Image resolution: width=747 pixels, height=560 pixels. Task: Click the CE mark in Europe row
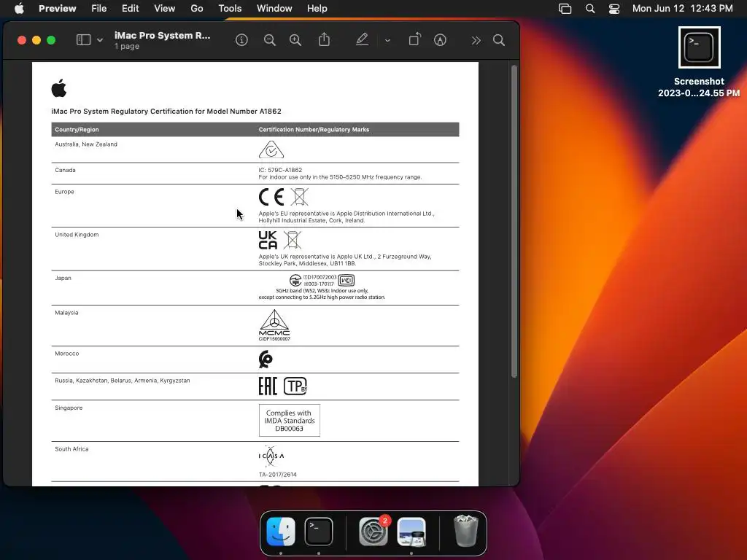click(x=271, y=197)
